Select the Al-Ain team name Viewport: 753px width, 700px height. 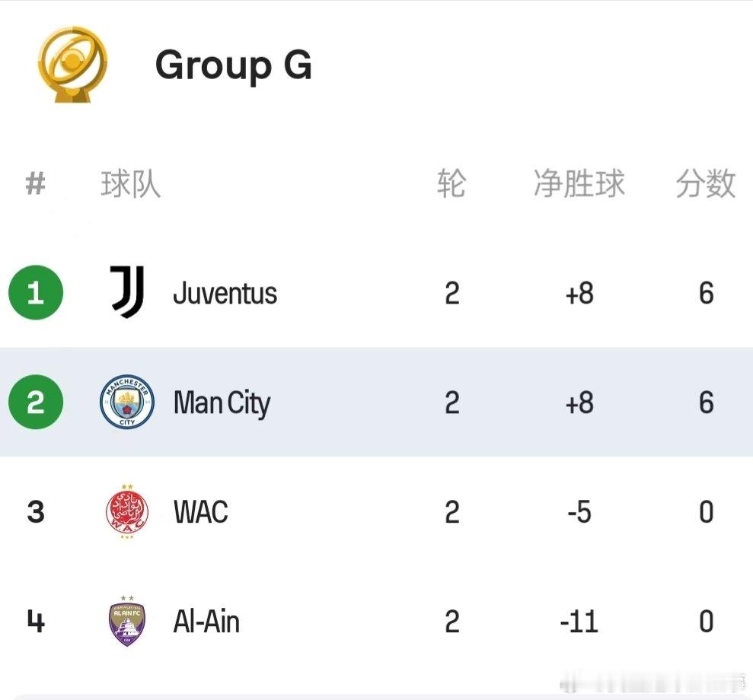point(206,622)
